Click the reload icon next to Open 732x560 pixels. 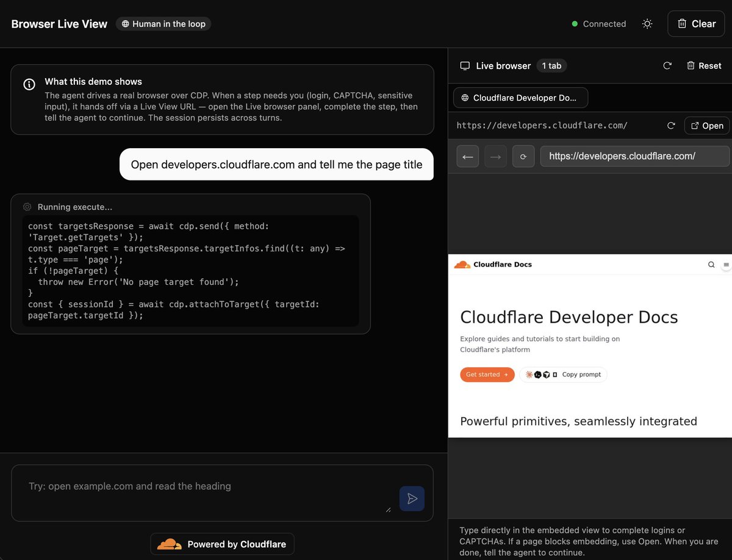tap(671, 125)
